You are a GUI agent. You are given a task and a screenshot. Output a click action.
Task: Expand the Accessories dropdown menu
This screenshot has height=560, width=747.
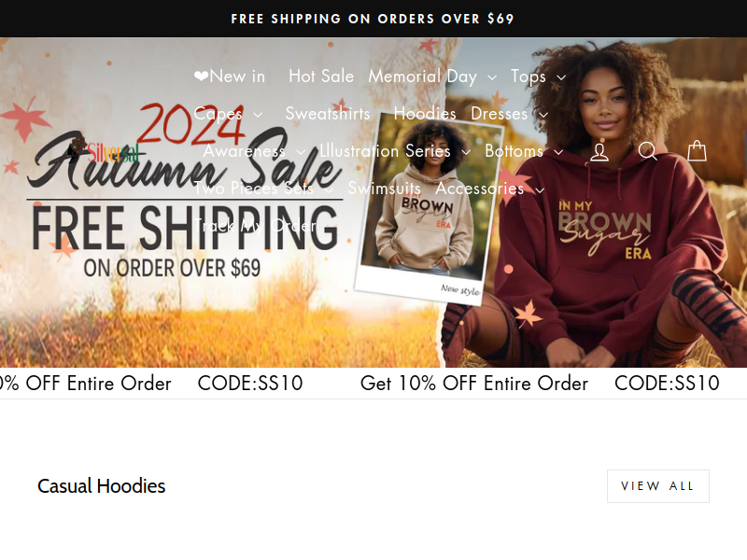[x=490, y=189]
